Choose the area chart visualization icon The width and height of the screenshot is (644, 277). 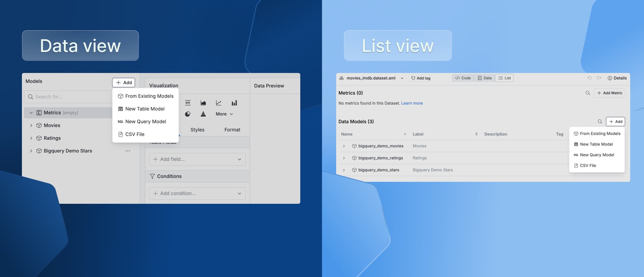pyautogui.click(x=203, y=103)
